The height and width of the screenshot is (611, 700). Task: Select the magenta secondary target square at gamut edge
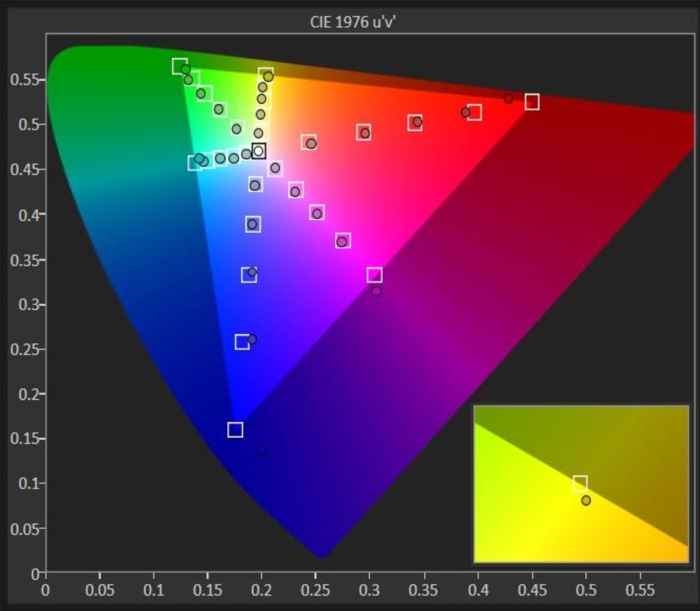point(374,275)
